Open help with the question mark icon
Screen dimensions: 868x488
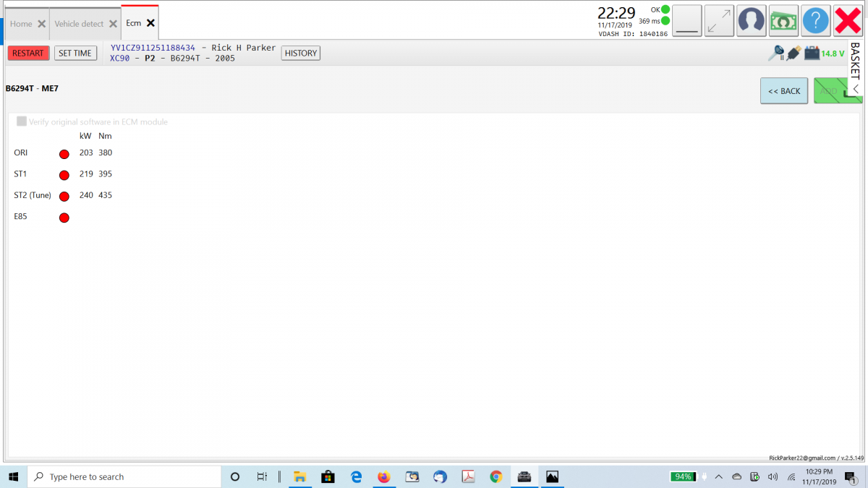[x=815, y=20]
